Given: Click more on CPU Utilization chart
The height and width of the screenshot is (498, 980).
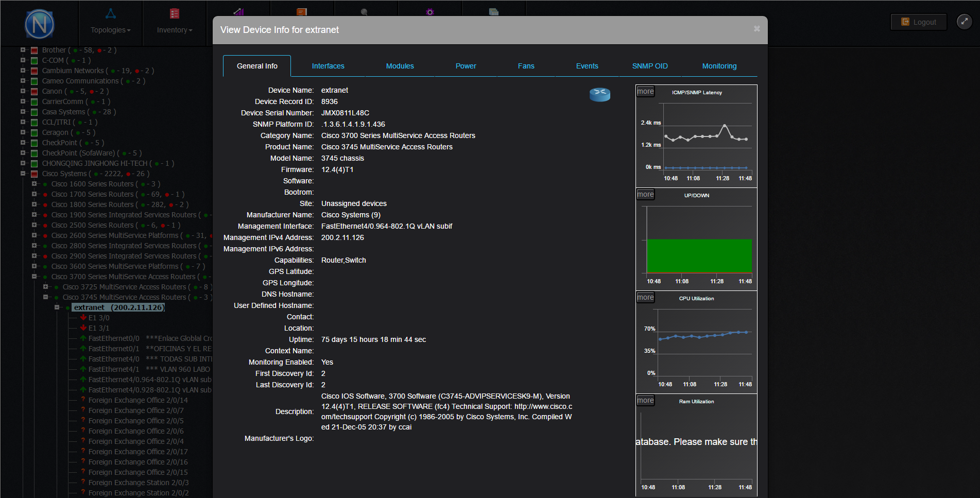Looking at the screenshot, I should pos(645,298).
